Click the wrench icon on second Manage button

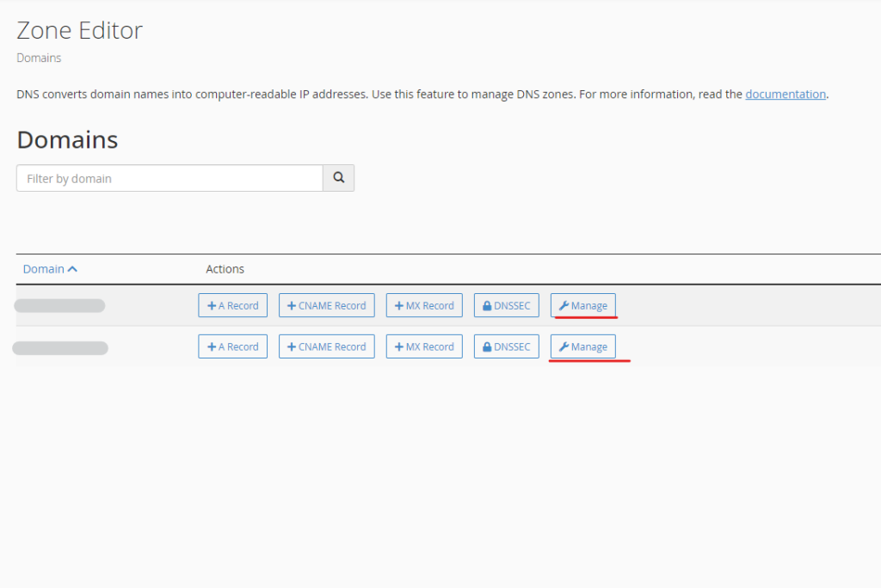pos(566,346)
